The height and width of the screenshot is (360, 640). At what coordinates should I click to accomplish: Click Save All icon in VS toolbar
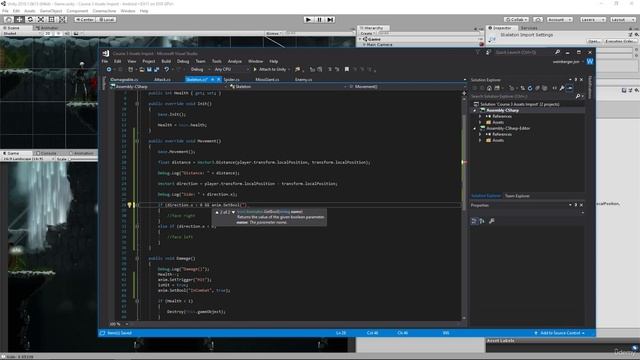pyautogui.click(x=156, y=69)
